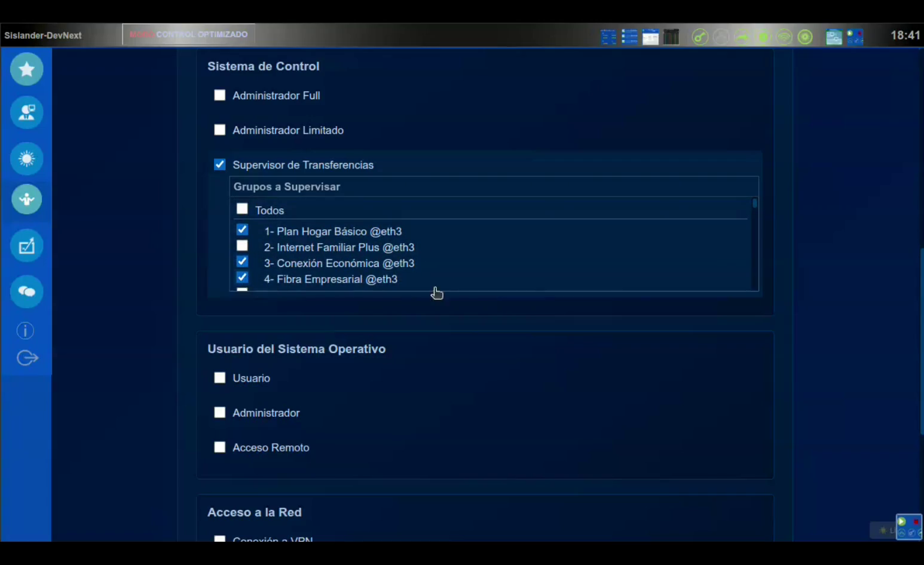924x565 pixels.
Task: Open the shrugging person sidebar icon
Action: point(27,199)
